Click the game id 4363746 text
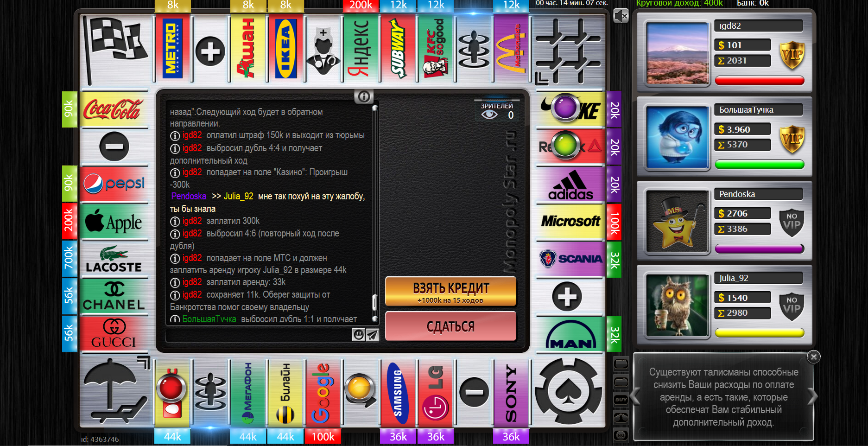 [100, 439]
